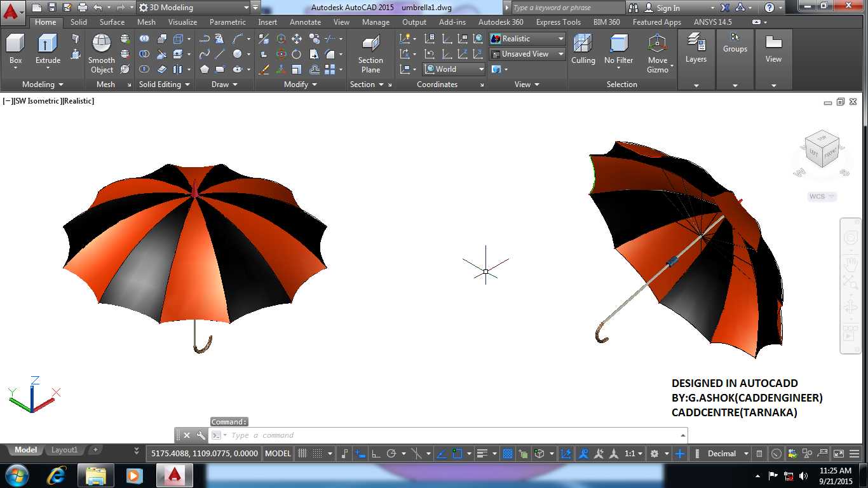Select the Box modeling tool
Viewport: 868px width, 488px height.
point(15,50)
